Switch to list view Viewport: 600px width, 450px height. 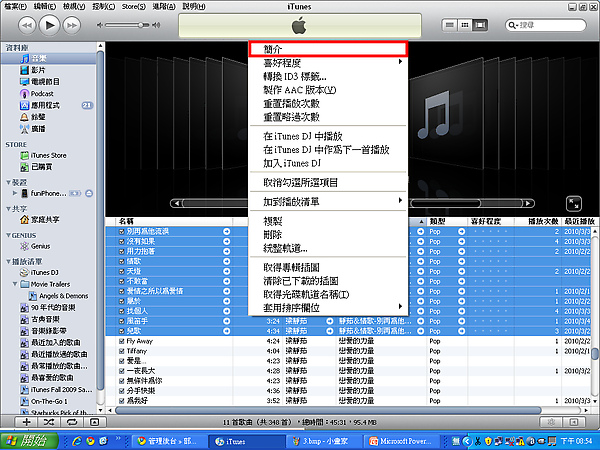point(450,25)
